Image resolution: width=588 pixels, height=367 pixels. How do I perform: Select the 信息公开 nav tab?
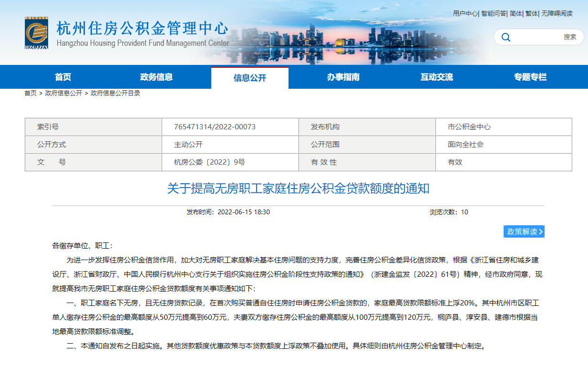coord(250,77)
